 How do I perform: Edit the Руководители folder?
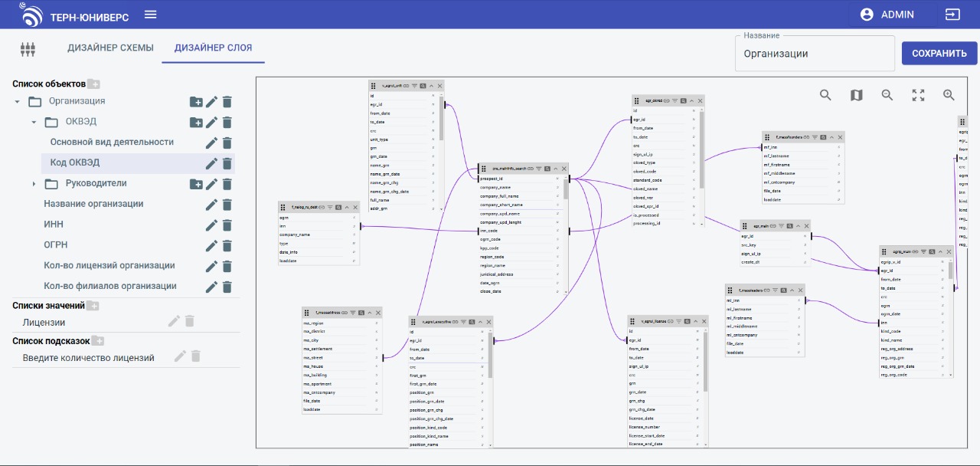point(211,184)
